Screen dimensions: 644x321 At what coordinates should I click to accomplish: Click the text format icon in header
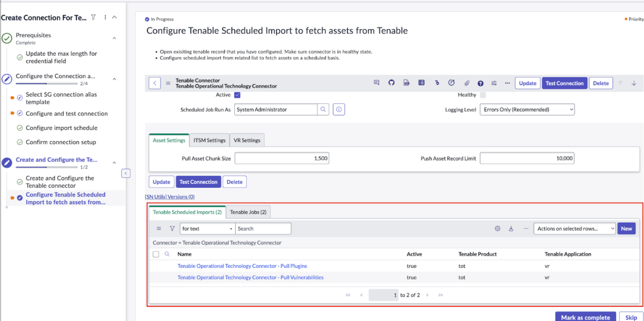(437, 83)
